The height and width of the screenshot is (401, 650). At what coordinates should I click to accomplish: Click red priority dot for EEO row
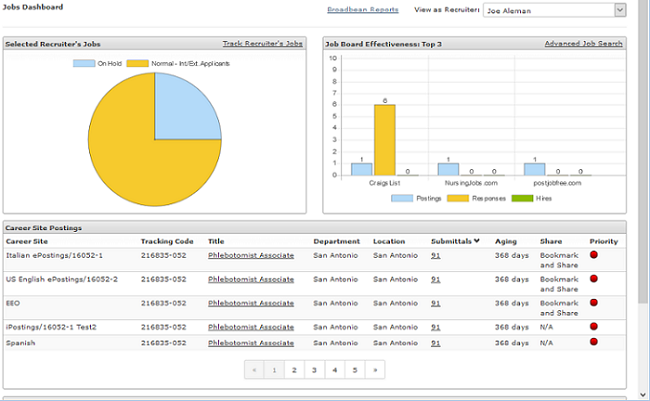pyautogui.click(x=594, y=302)
